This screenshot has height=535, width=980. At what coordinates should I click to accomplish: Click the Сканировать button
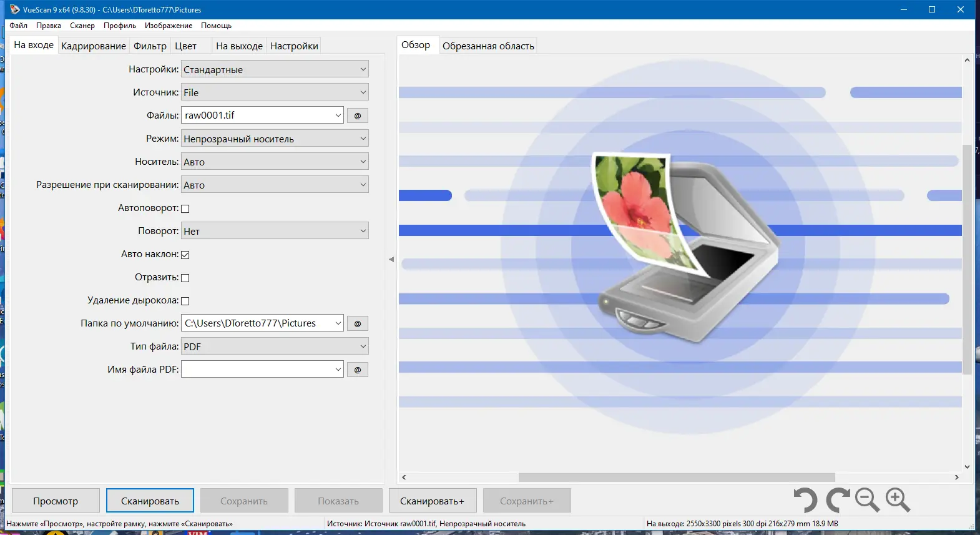(x=150, y=501)
